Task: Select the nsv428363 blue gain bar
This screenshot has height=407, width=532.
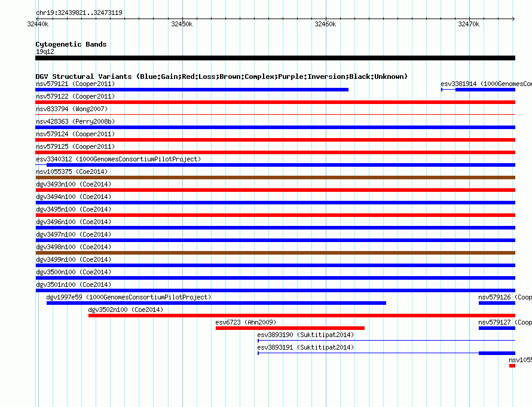Action: [x=275, y=127]
